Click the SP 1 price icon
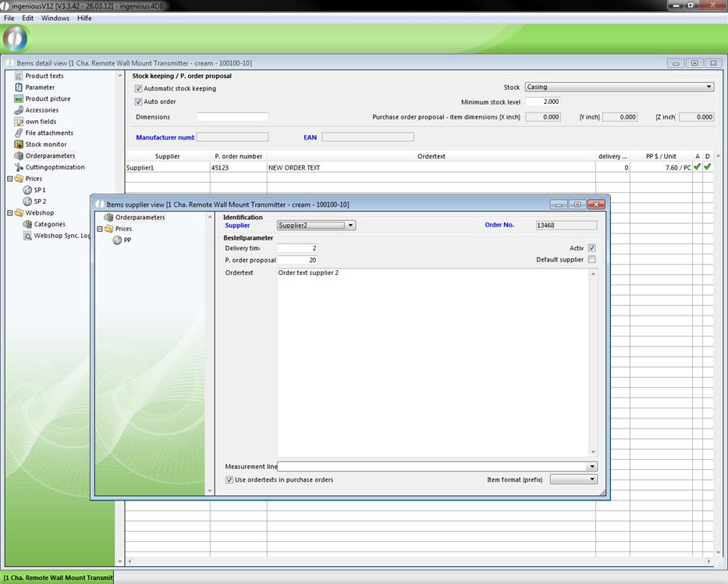Screen dimensions: 728x584 pos(28,190)
